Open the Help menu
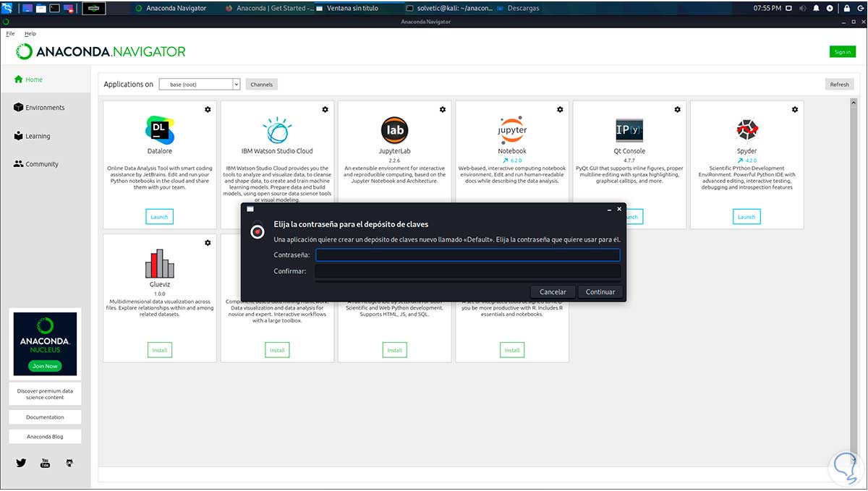This screenshot has width=868, height=491. 30,34
